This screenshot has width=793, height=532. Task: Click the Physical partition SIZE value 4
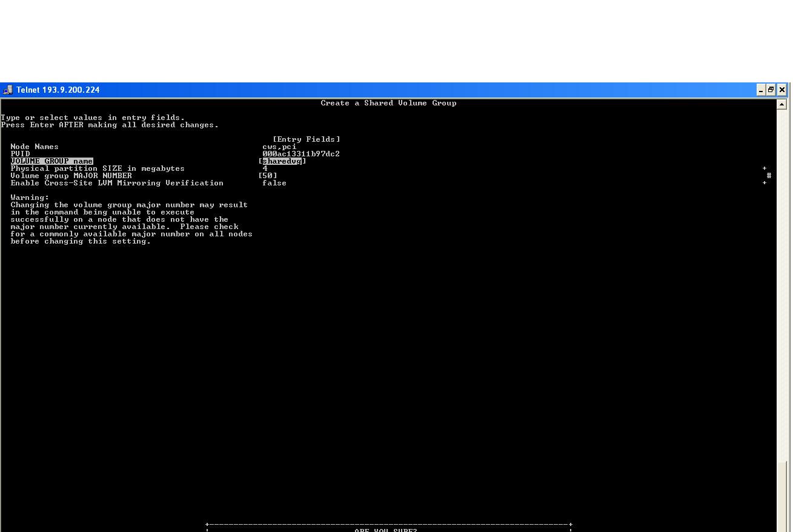tap(265, 168)
